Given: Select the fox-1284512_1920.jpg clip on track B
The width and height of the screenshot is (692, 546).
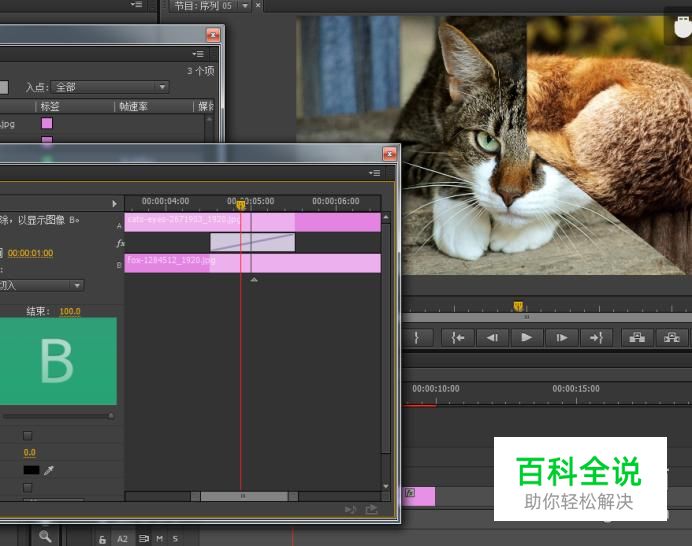Looking at the screenshot, I should tap(252, 263).
